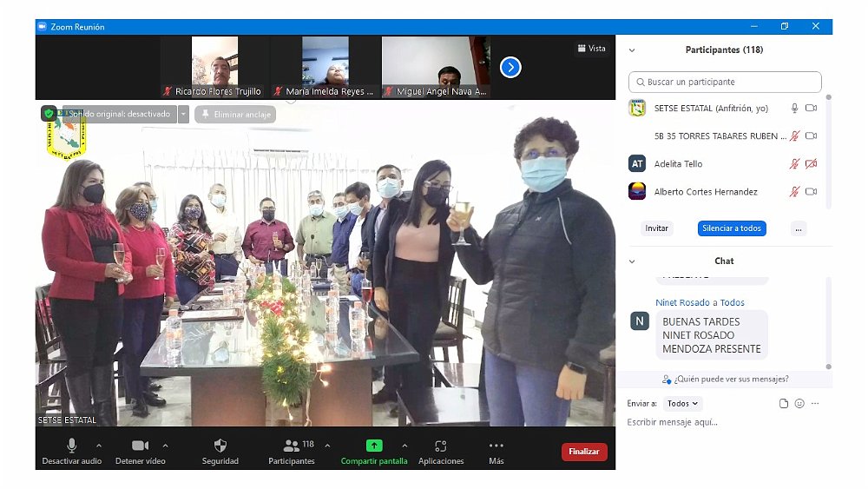Open the Aplicaciones icon
This screenshot has width=868, height=489.
click(x=440, y=446)
